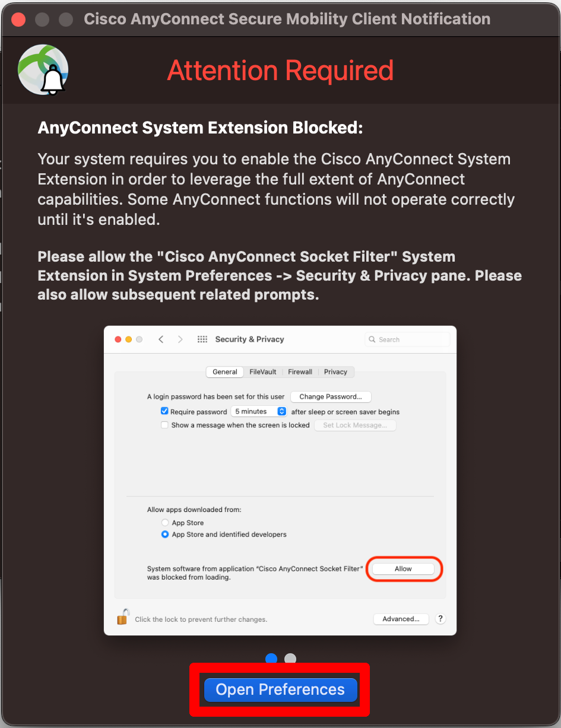
Task: Click the magnifier icon in the Search field
Action: coord(372,339)
